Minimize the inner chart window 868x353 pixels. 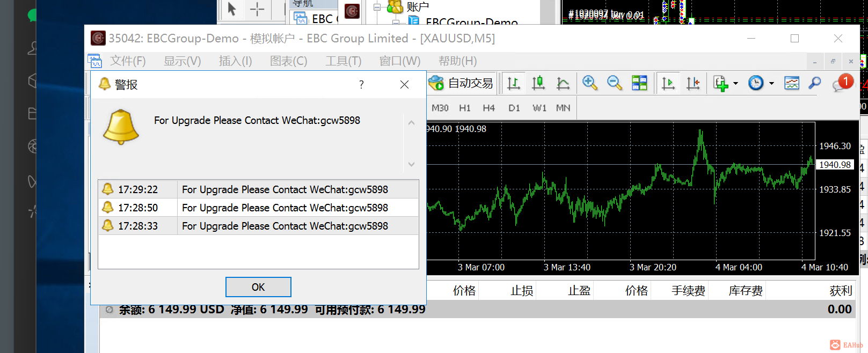point(815,61)
